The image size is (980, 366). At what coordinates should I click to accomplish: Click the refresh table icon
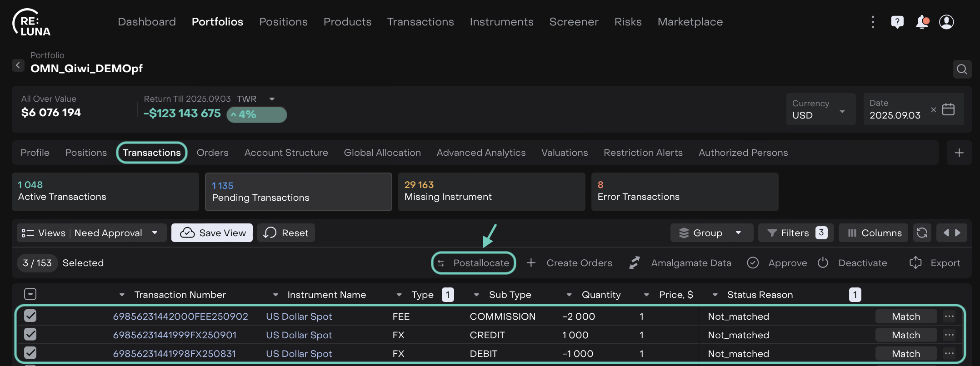point(922,233)
